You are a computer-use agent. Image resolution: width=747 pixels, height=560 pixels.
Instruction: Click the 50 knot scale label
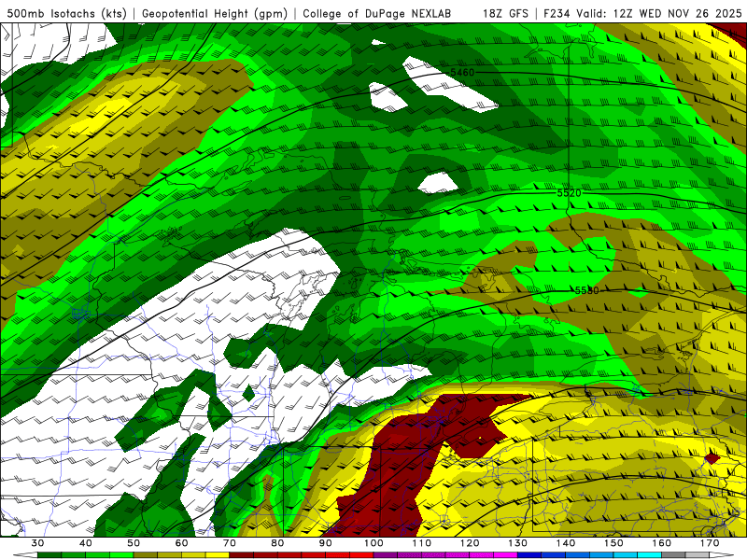134,543
